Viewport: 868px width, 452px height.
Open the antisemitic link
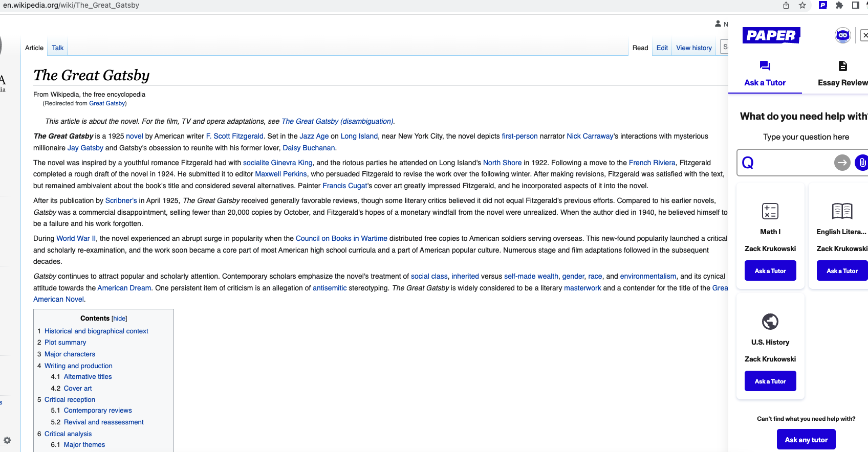(330, 288)
